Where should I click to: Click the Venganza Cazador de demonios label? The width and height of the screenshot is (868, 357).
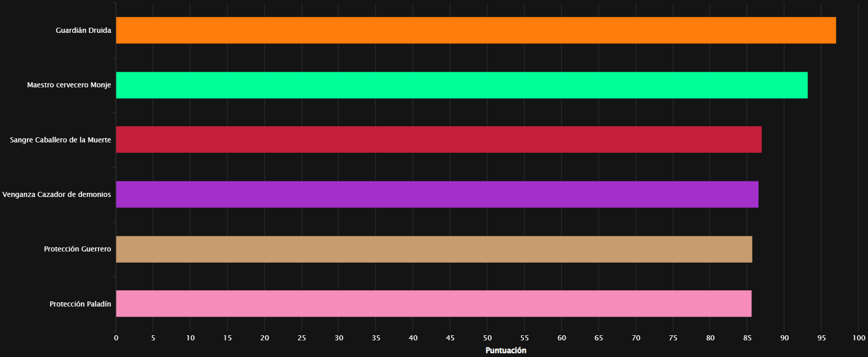(x=56, y=194)
